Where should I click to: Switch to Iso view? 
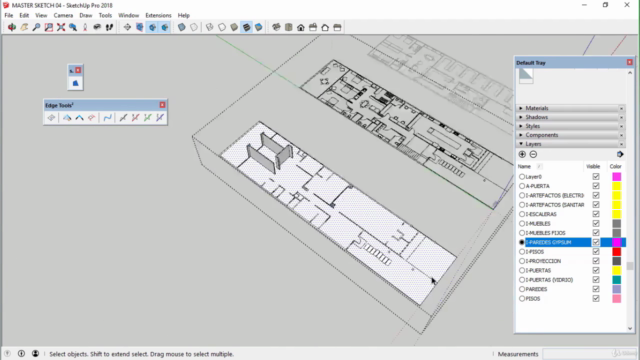[x=276, y=27]
